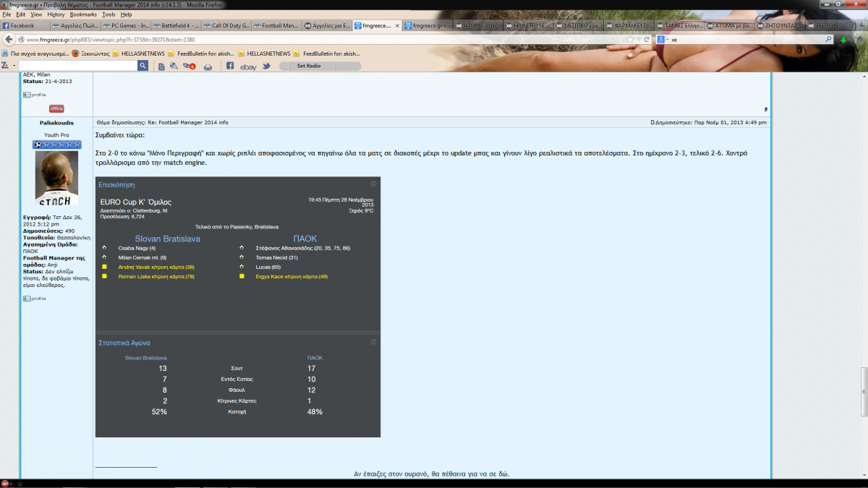Reload the page with the refresh icon

tap(645, 39)
